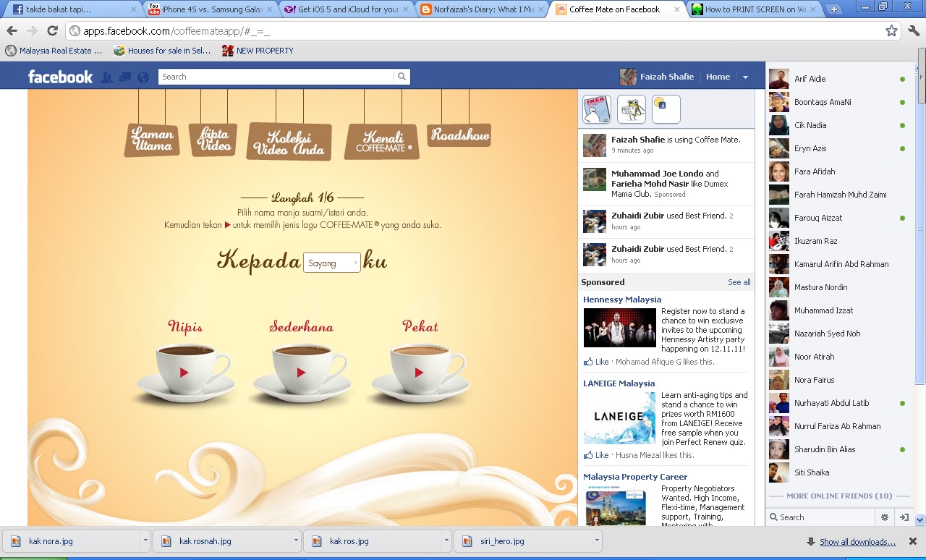Go to Laman Utama sign
The height and width of the screenshot is (560, 926).
coord(153,140)
